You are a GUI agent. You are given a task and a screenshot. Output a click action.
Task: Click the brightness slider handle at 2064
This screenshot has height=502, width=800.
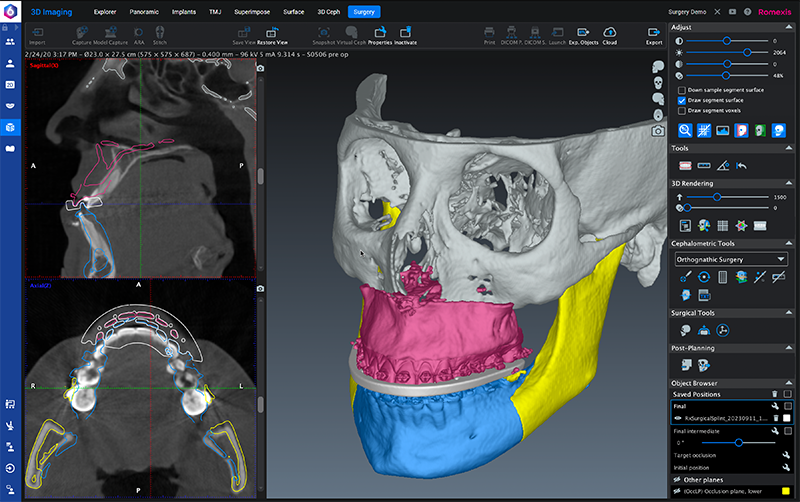(747, 53)
